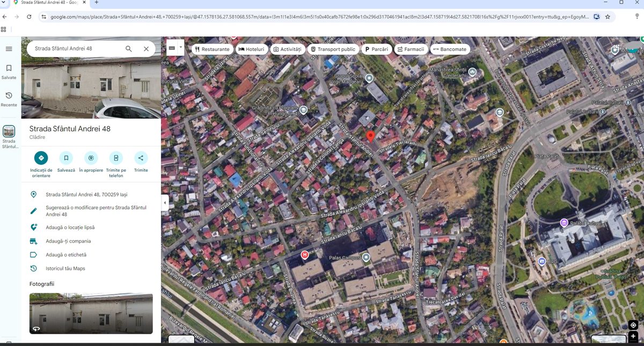Viewport: 644px width, 346px height.
Task: Bookmark this page with the star
Action: (x=608, y=17)
